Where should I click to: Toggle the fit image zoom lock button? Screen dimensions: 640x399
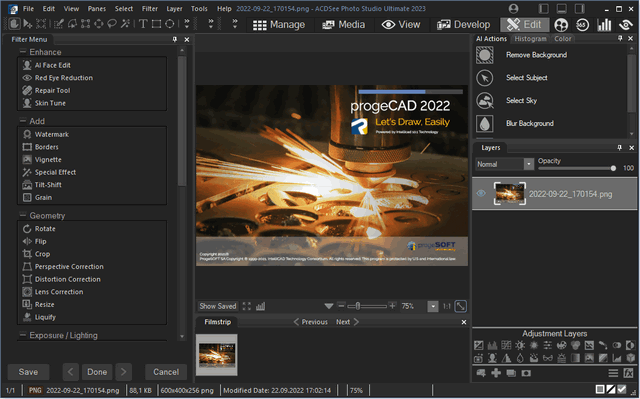460,306
